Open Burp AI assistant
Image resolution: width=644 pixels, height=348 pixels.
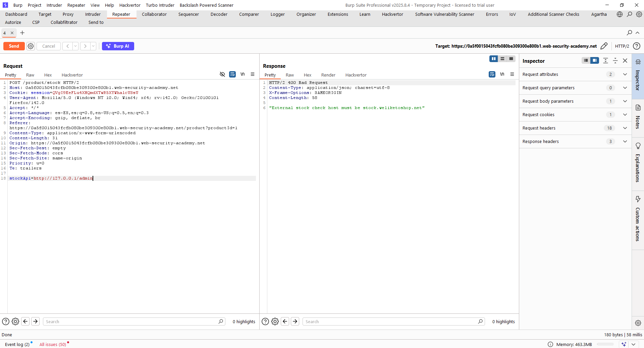tap(118, 46)
